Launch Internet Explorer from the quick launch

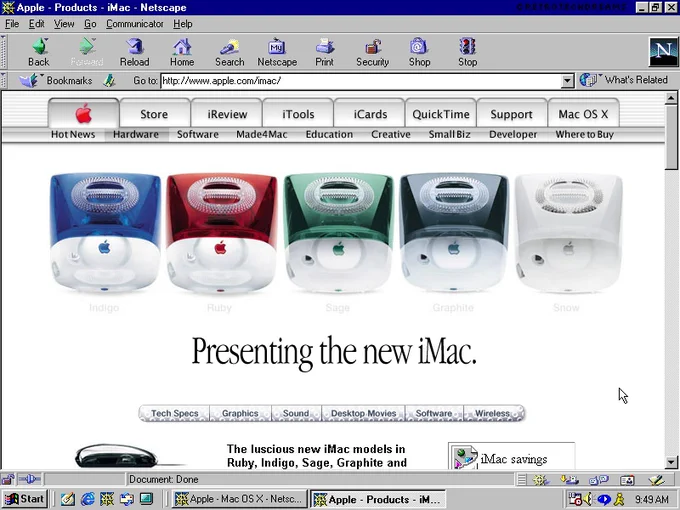pyautogui.click(x=88, y=499)
